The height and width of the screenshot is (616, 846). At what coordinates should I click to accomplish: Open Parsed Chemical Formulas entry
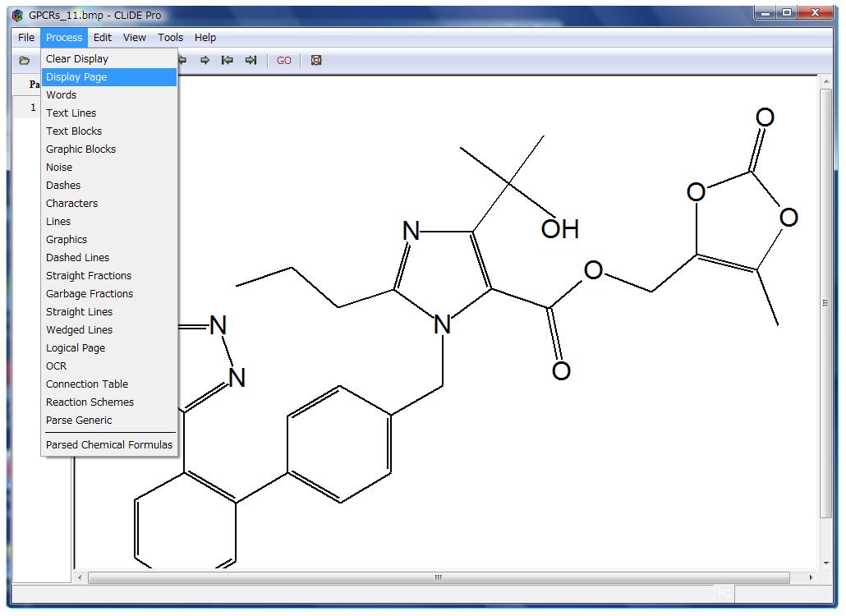109,445
